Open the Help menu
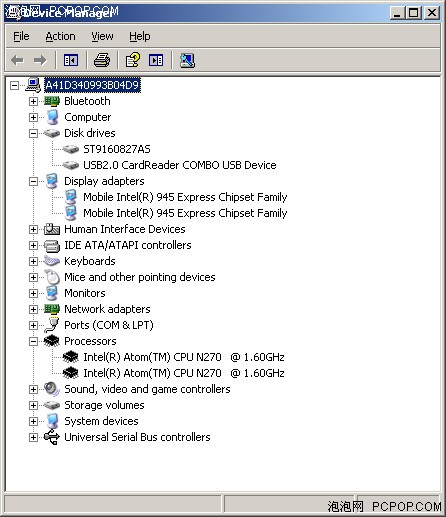Image resolution: width=446 pixels, height=517 pixels. (140, 36)
